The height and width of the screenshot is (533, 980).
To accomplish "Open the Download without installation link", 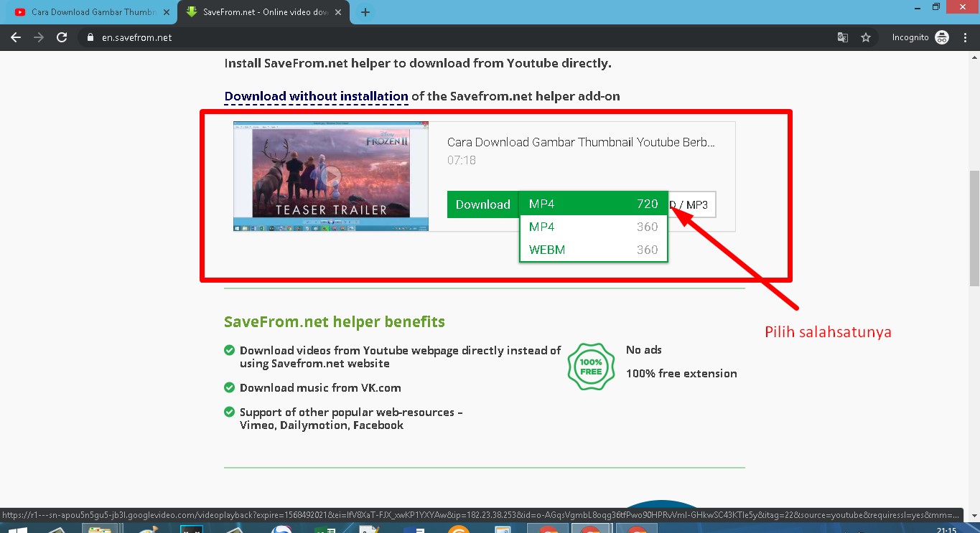I will pos(316,96).
